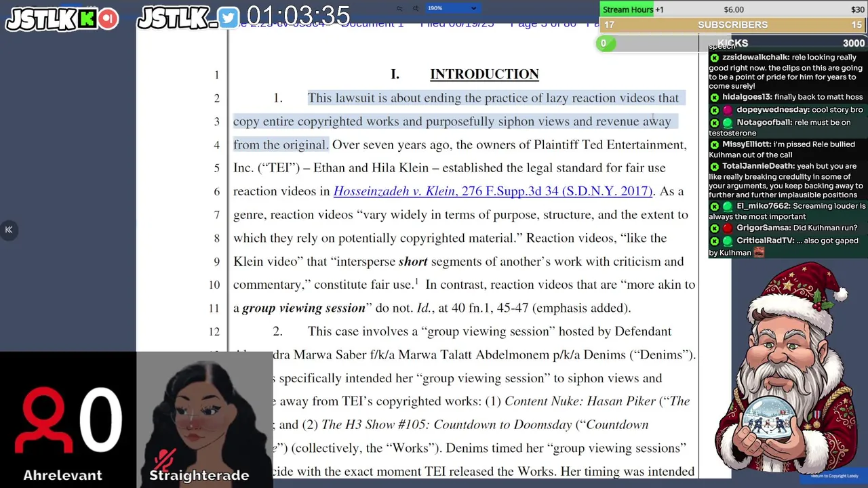Click the bold italic word 'short'
Viewport: 868px width, 488px height.
tap(413, 262)
